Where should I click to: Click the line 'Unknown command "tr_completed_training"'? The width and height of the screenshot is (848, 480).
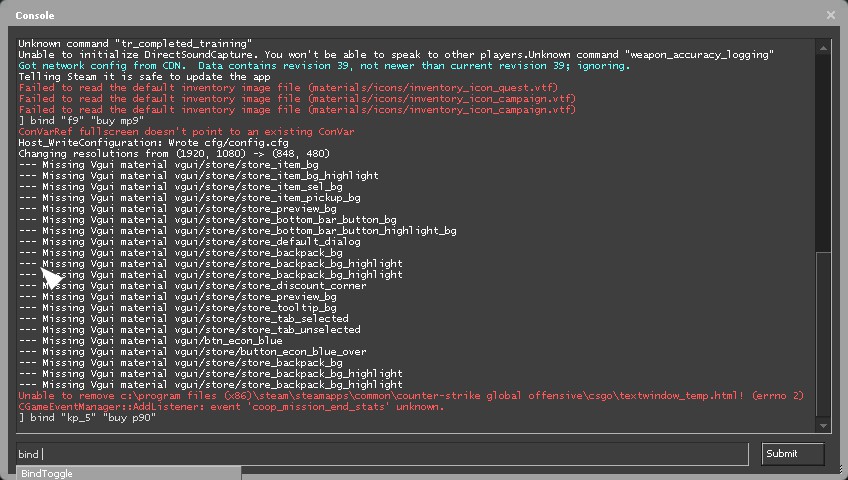[135, 43]
